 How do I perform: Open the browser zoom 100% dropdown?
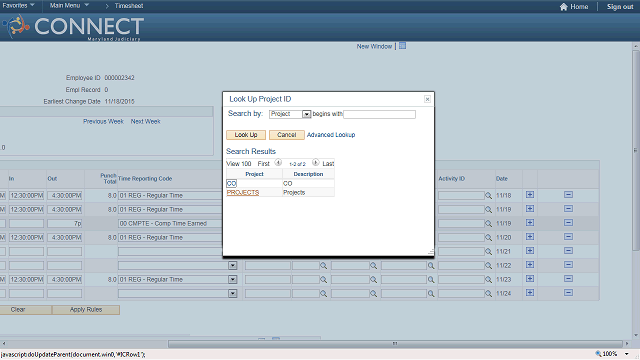coord(627,354)
